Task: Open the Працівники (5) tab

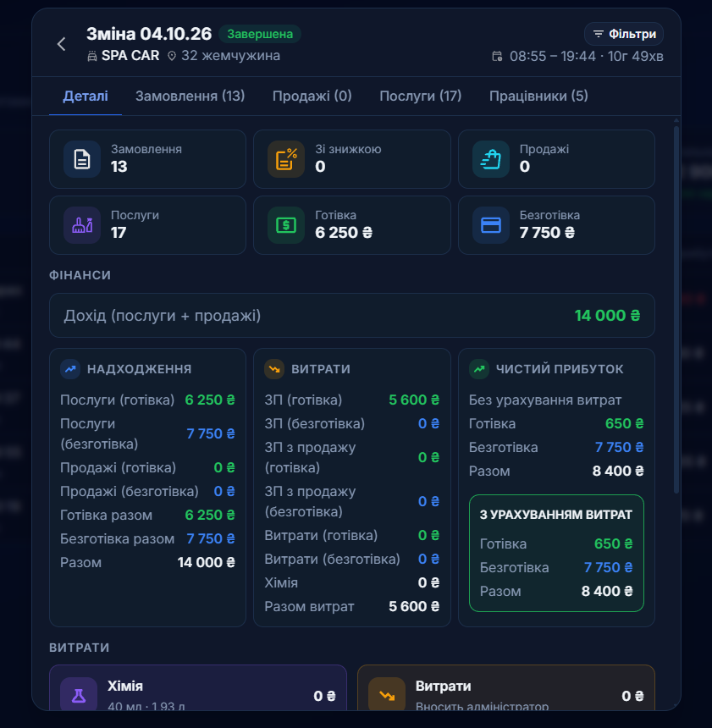Action: (x=538, y=97)
